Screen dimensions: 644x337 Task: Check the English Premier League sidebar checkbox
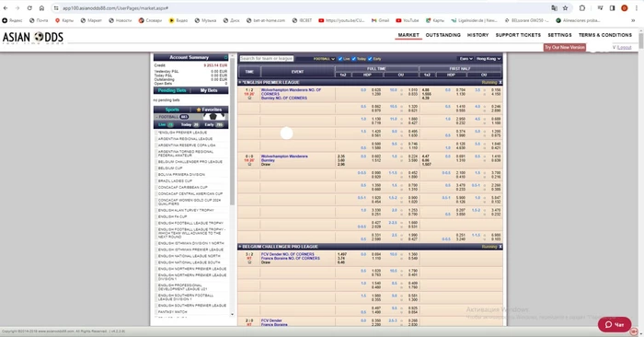coord(156,133)
